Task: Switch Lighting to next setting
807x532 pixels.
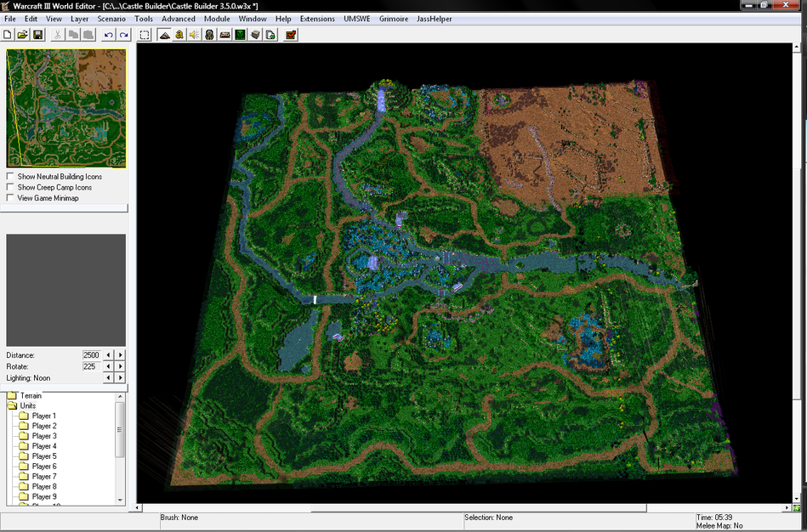Action: (x=121, y=377)
